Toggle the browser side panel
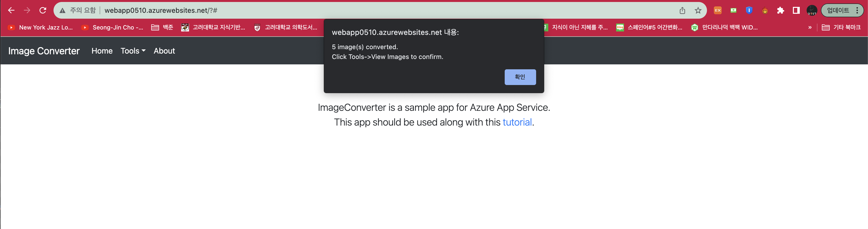Viewport: 868px width, 229px height. [x=796, y=11]
